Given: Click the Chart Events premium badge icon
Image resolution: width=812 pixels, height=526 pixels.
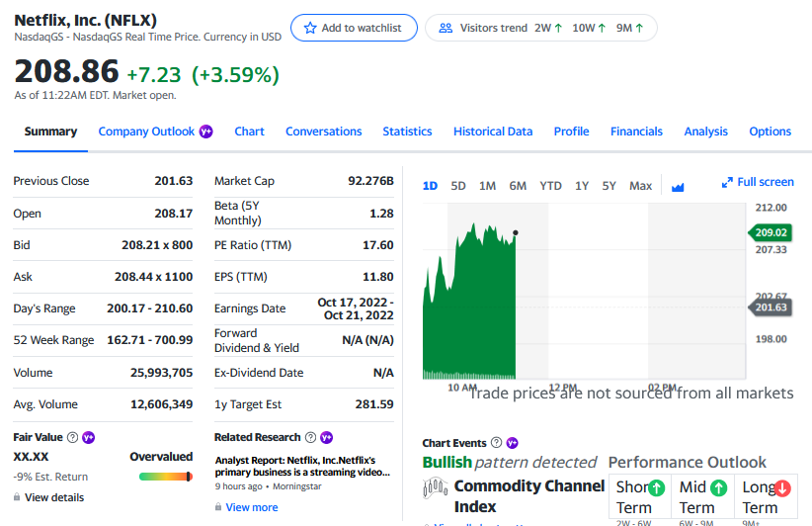Looking at the screenshot, I should click(512, 443).
